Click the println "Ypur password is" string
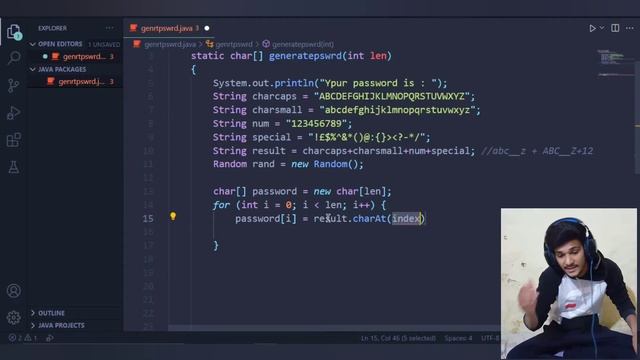 click(x=378, y=83)
